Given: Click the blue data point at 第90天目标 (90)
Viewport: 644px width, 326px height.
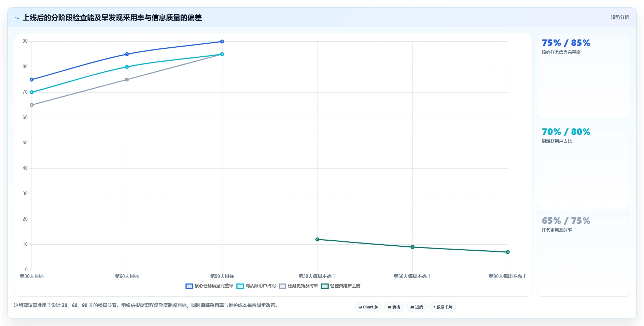Looking at the screenshot, I should pyautogui.click(x=222, y=42).
